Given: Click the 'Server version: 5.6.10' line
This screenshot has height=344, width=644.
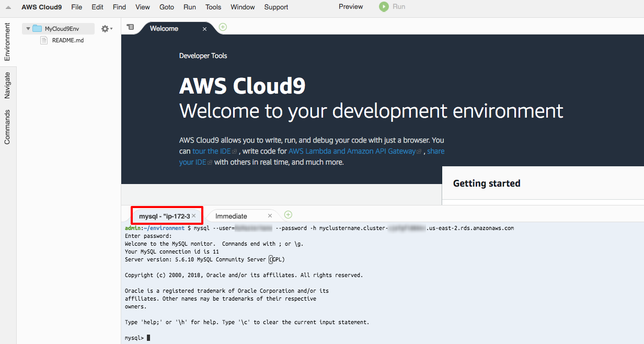Looking at the screenshot, I should coord(205,259).
